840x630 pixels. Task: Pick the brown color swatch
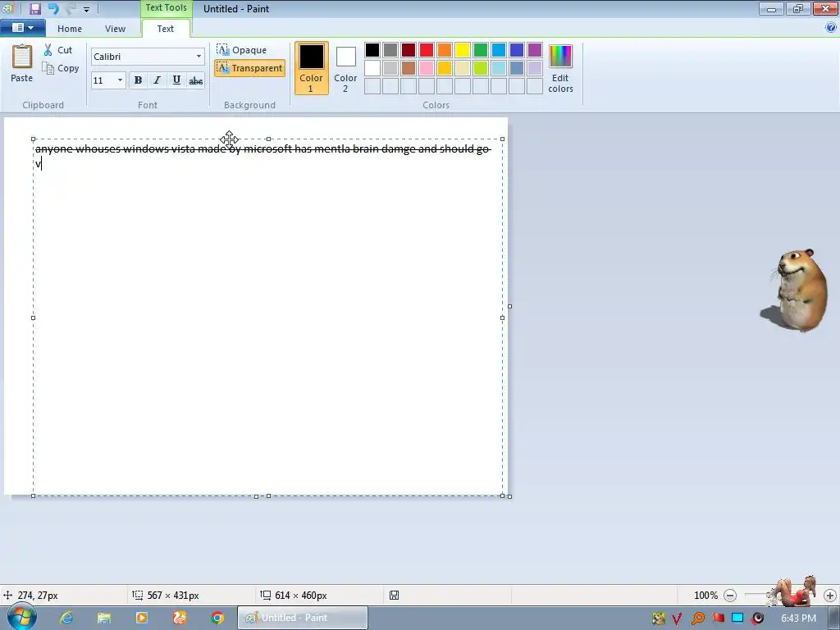409,68
